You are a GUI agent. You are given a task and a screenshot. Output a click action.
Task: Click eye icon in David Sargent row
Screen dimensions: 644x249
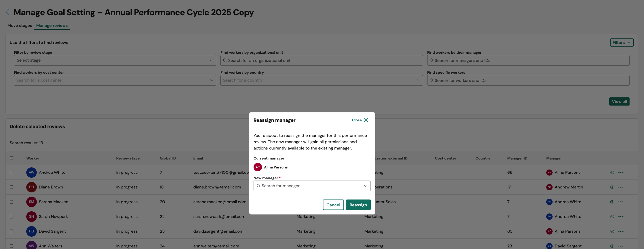tap(612, 231)
